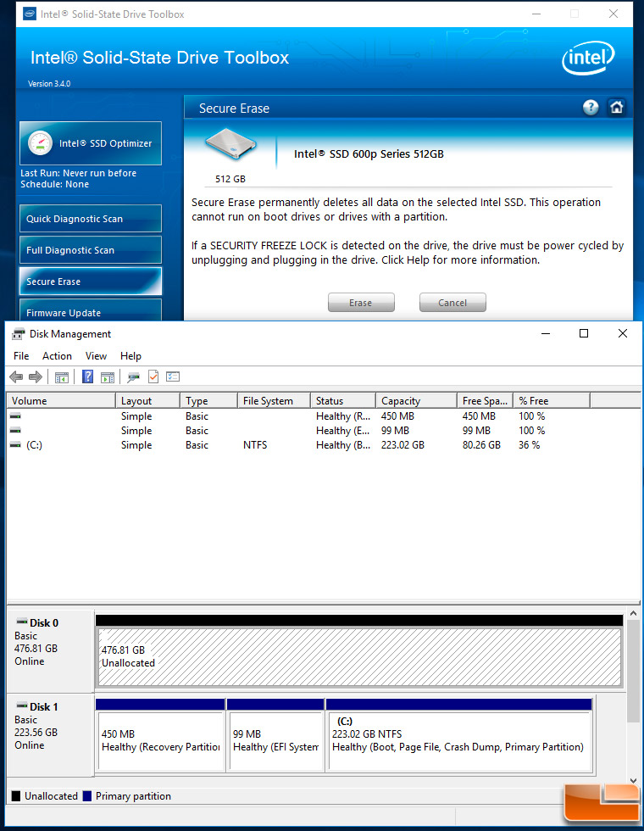Sort by the Layout column header
The width and height of the screenshot is (644, 831).
(147, 400)
